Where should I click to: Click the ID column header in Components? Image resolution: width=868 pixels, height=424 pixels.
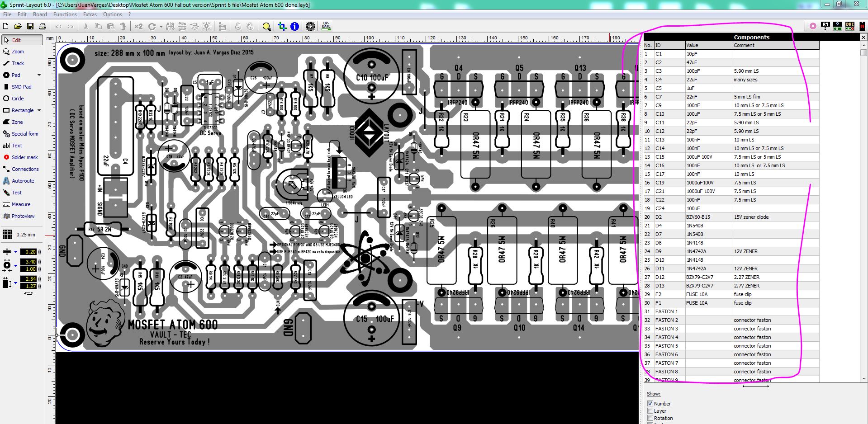669,45
